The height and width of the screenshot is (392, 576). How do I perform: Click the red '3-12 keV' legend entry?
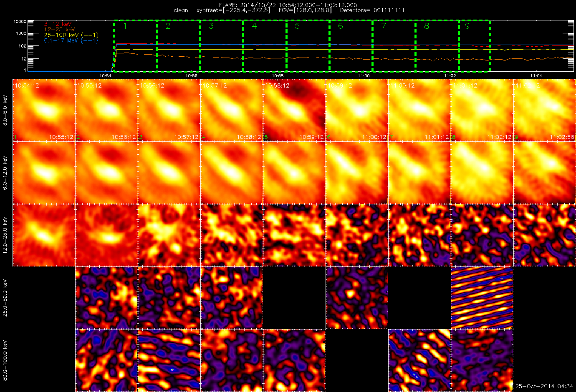[x=58, y=24]
